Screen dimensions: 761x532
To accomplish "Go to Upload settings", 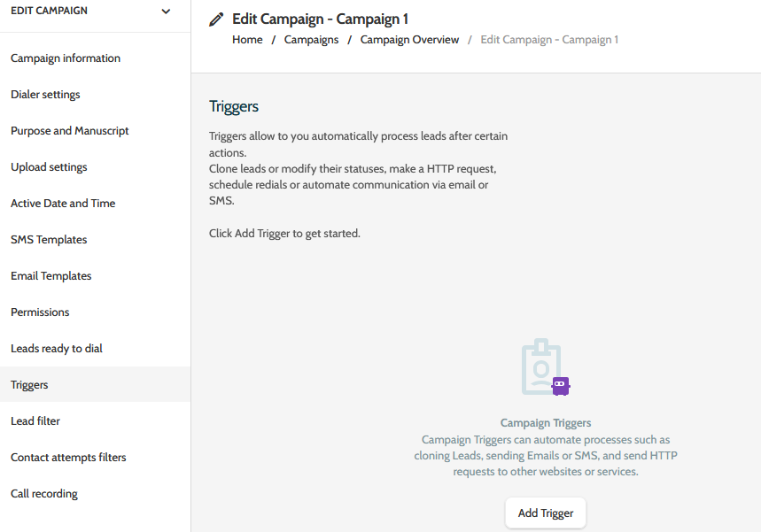I will [49, 166].
